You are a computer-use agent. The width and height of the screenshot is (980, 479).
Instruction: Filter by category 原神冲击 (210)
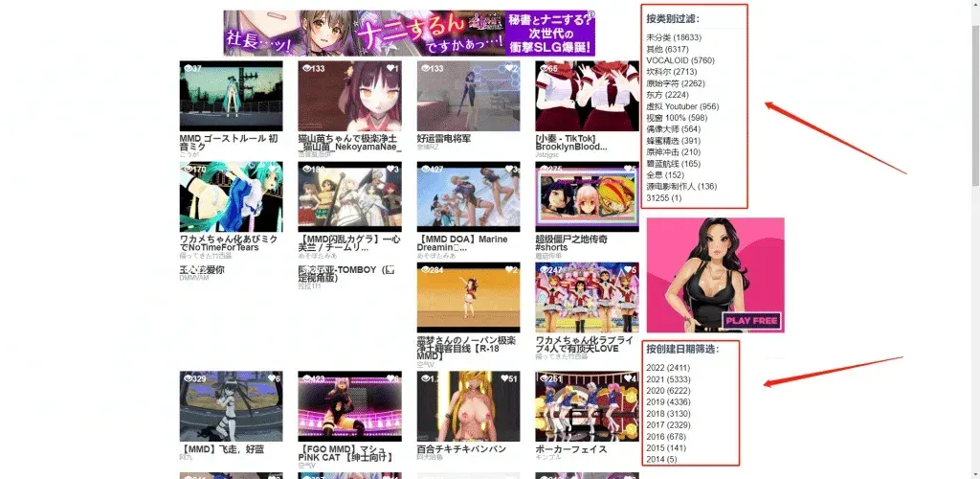pos(673,152)
